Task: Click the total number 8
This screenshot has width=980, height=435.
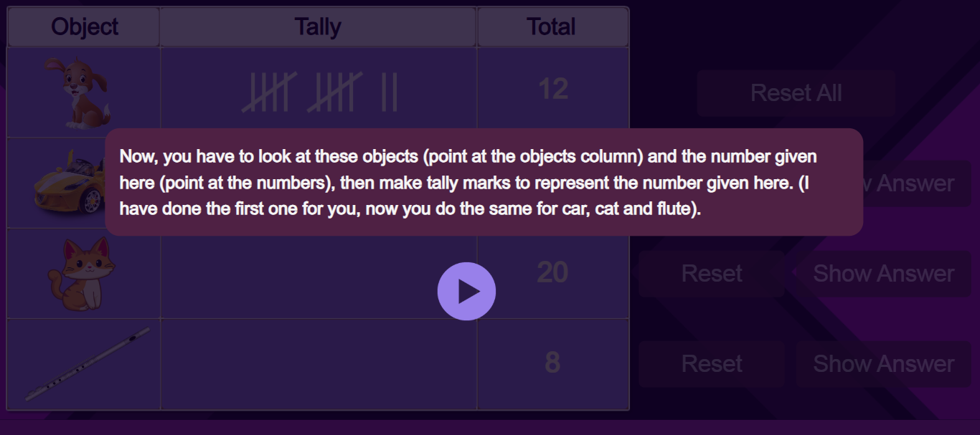Action: tap(552, 363)
